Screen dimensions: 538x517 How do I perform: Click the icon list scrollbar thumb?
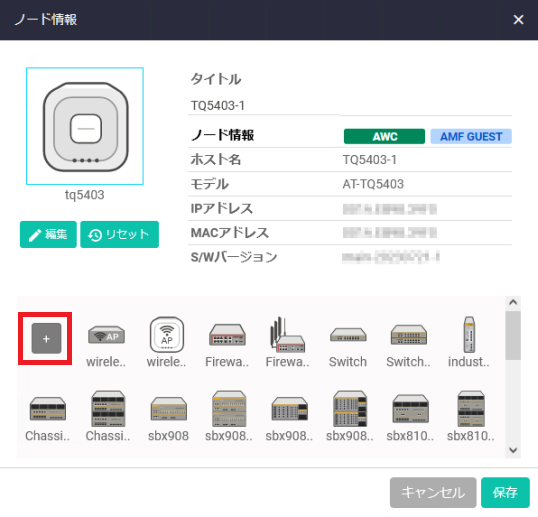pos(513,335)
